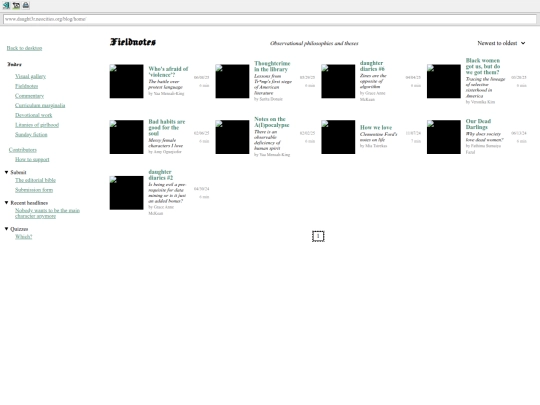Open article 'daughter diaries #6'

click(372, 66)
